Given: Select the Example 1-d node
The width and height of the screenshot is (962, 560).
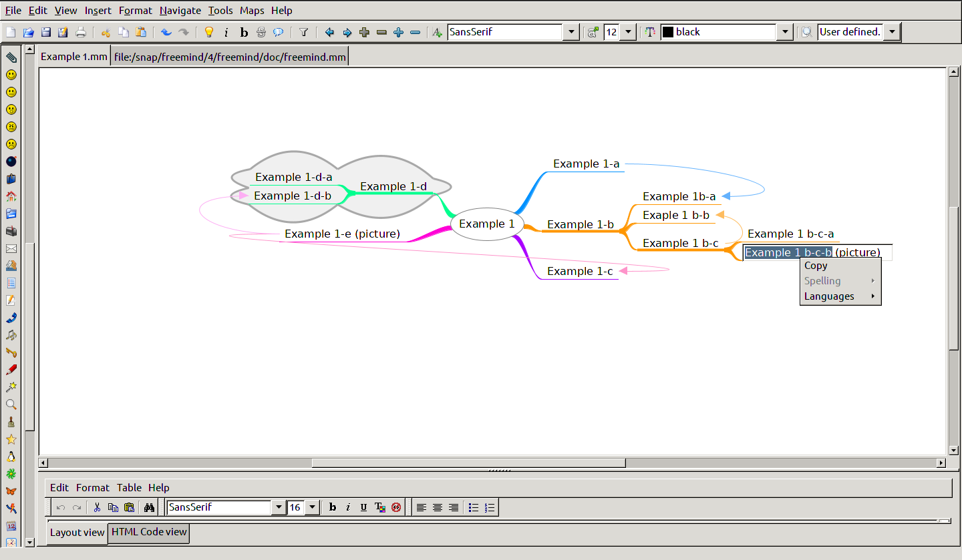Looking at the screenshot, I should [x=393, y=186].
